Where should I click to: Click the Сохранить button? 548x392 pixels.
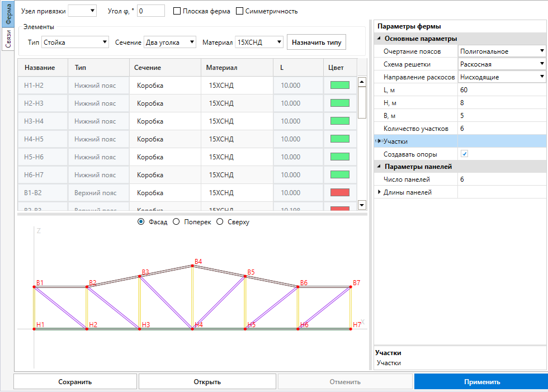75,381
